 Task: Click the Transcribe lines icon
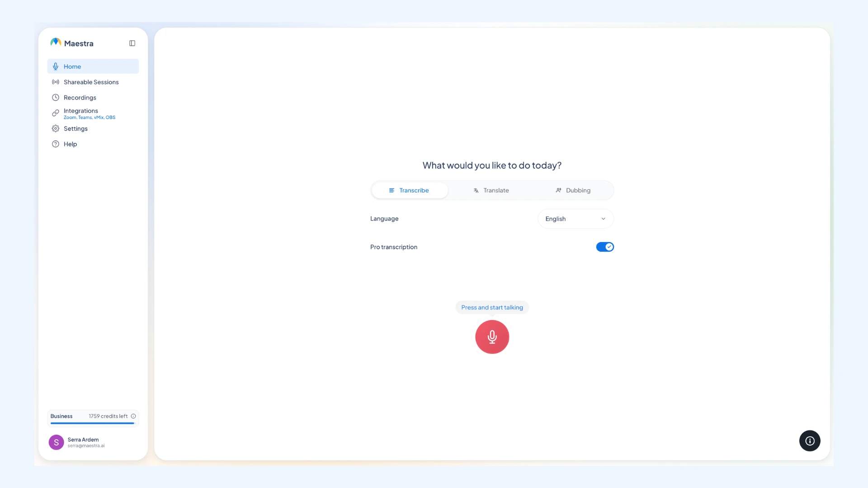coord(392,191)
